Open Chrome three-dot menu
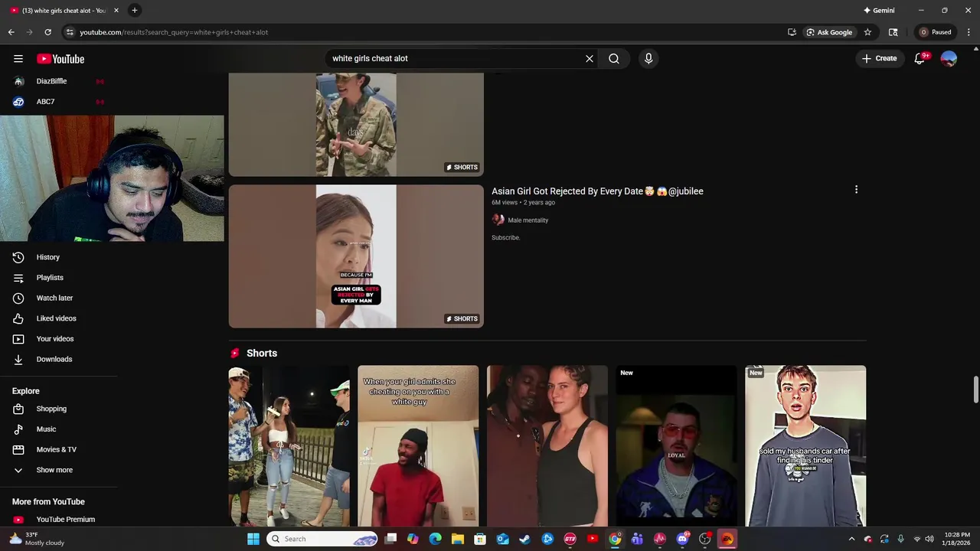This screenshot has width=980, height=551. coord(969,32)
